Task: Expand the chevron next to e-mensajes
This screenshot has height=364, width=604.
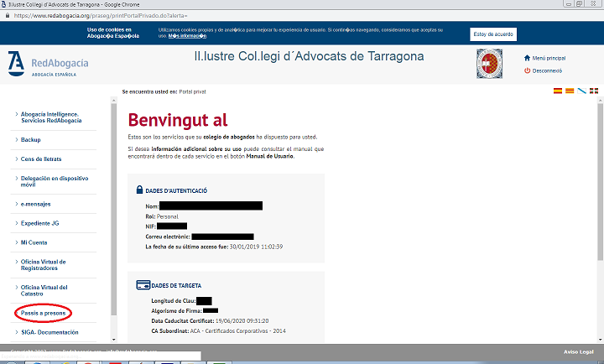Action: click(x=17, y=204)
